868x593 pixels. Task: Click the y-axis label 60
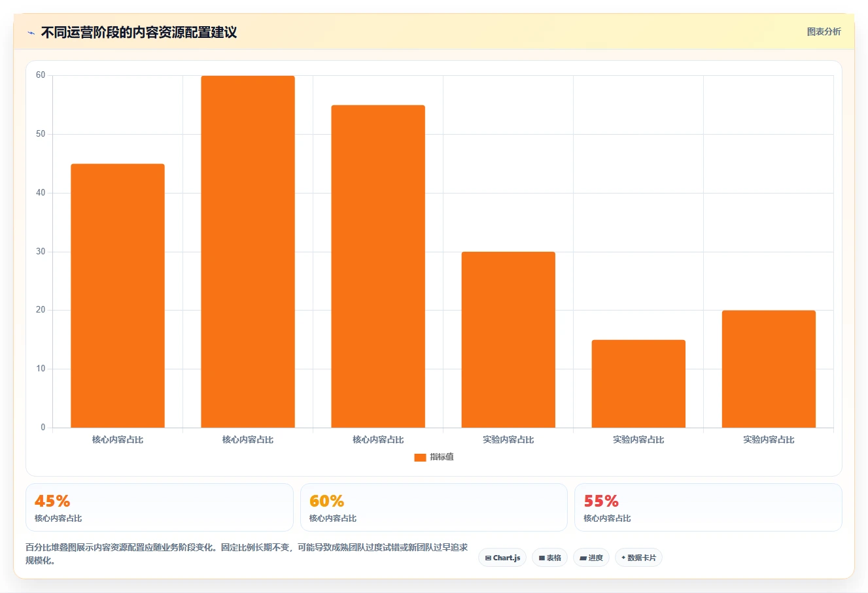pyautogui.click(x=41, y=75)
